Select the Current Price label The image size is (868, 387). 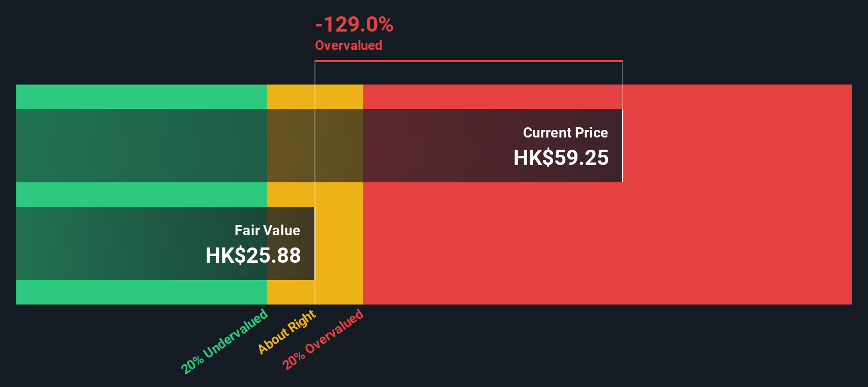point(565,133)
